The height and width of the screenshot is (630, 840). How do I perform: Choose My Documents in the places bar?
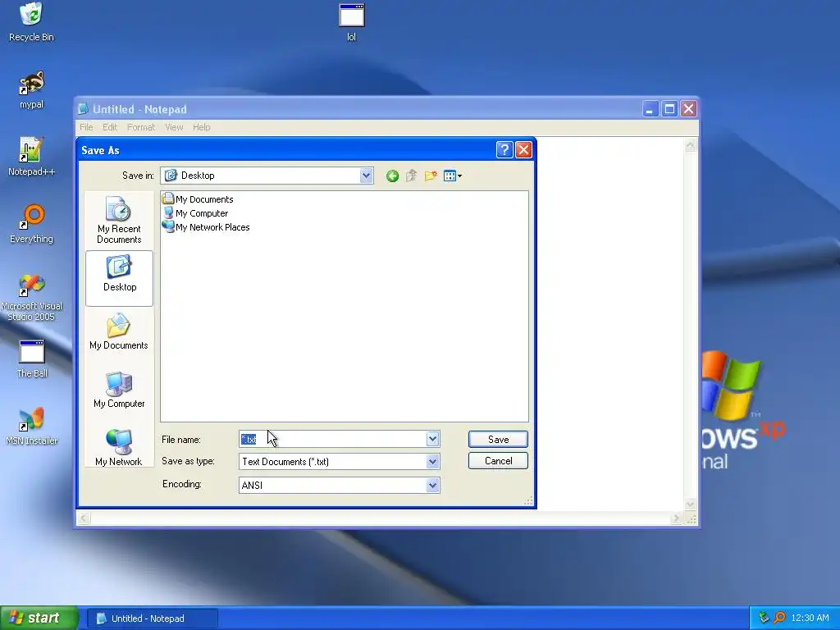[x=119, y=331]
